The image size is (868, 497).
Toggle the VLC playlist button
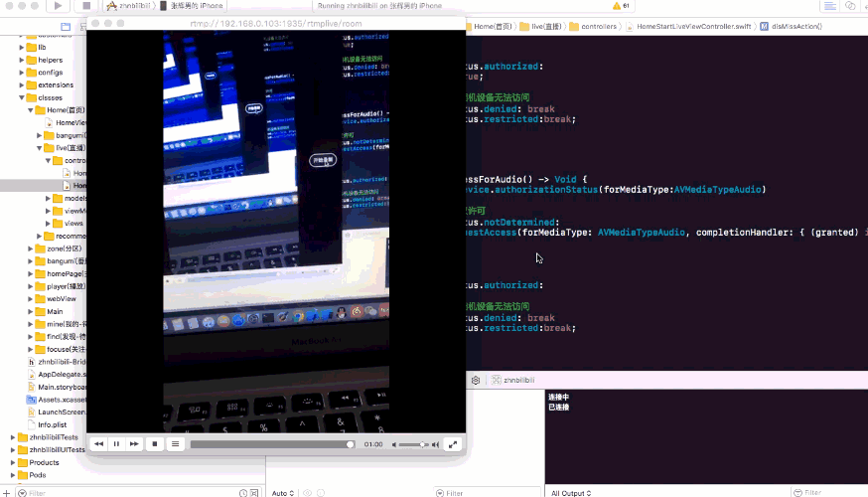175,443
